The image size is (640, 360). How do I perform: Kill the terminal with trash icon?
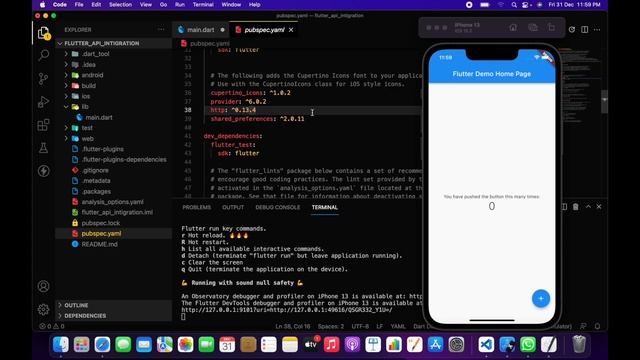[x=576, y=207]
